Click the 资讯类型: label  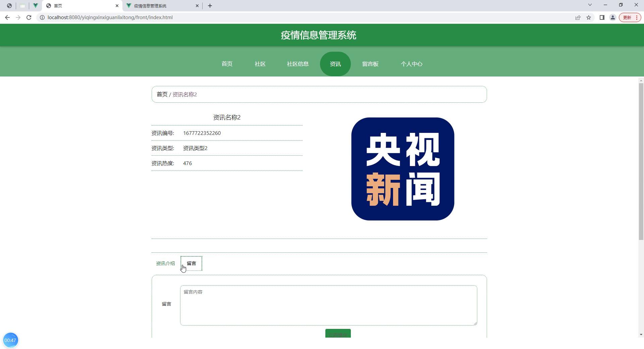click(x=163, y=148)
